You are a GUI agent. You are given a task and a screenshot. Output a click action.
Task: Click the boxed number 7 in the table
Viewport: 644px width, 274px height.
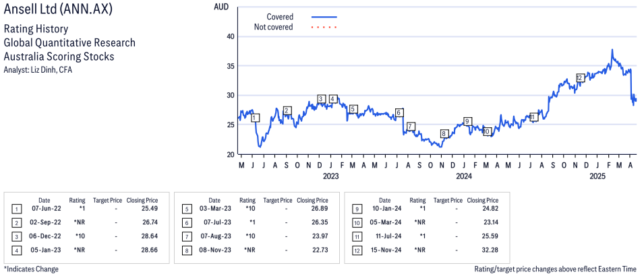pyautogui.click(x=186, y=237)
